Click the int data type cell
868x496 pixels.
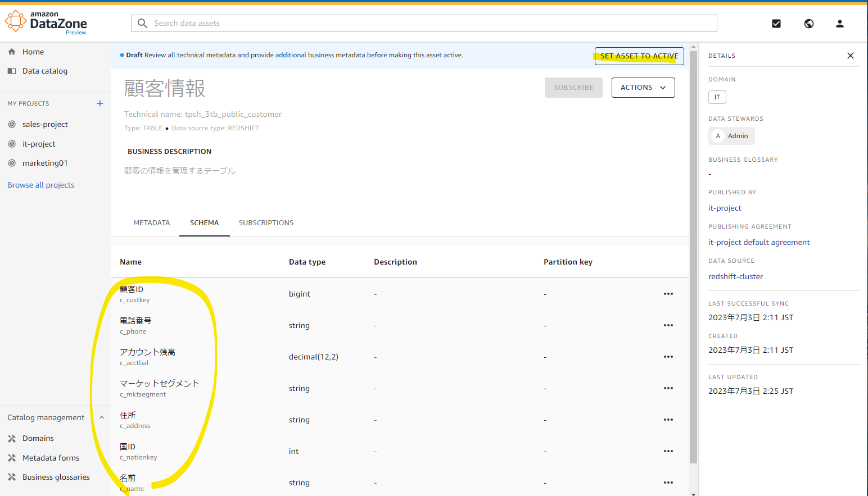tap(293, 451)
